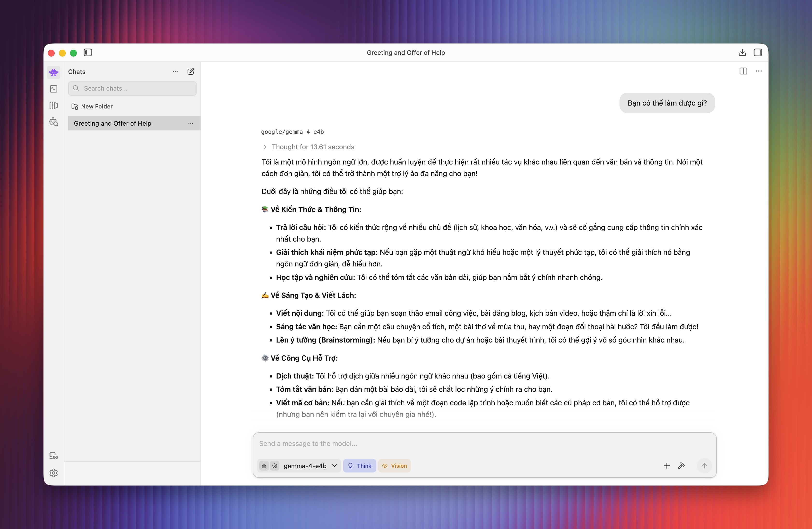
Task: Click the Chats panel title
Action: 77,72
